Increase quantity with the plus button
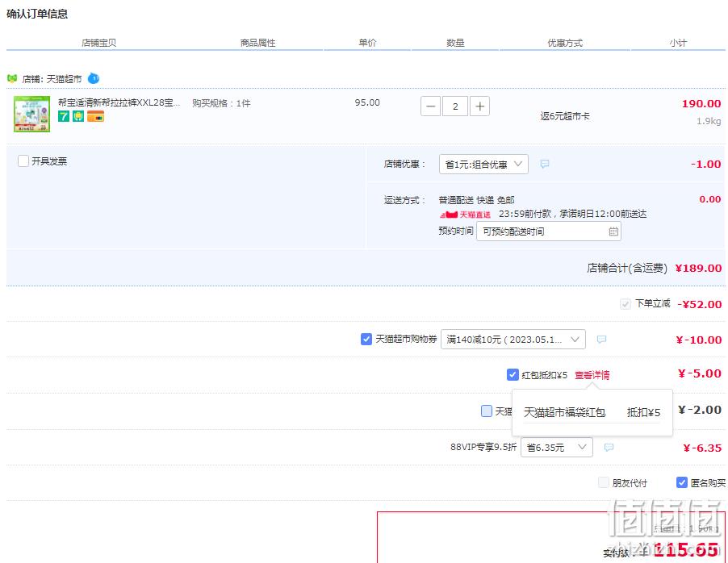728x563 pixels. tap(479, 106)
